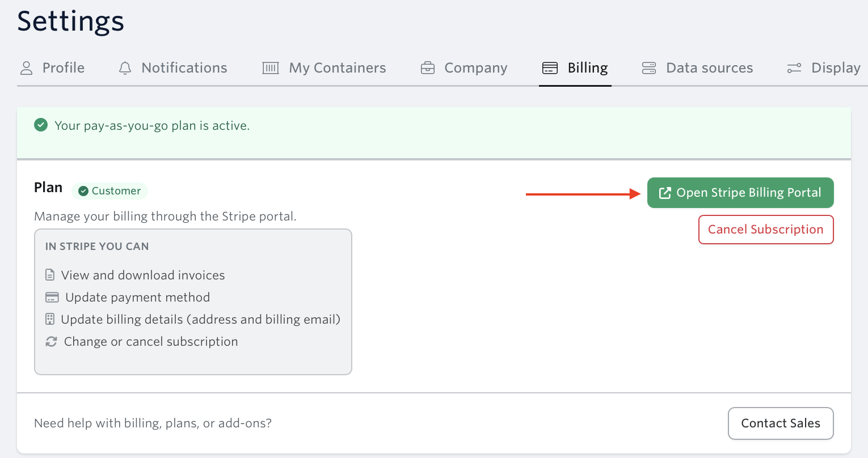Screen dimensions: 868x458
Task: Switch to the Notifications tab
Action: 172,68
